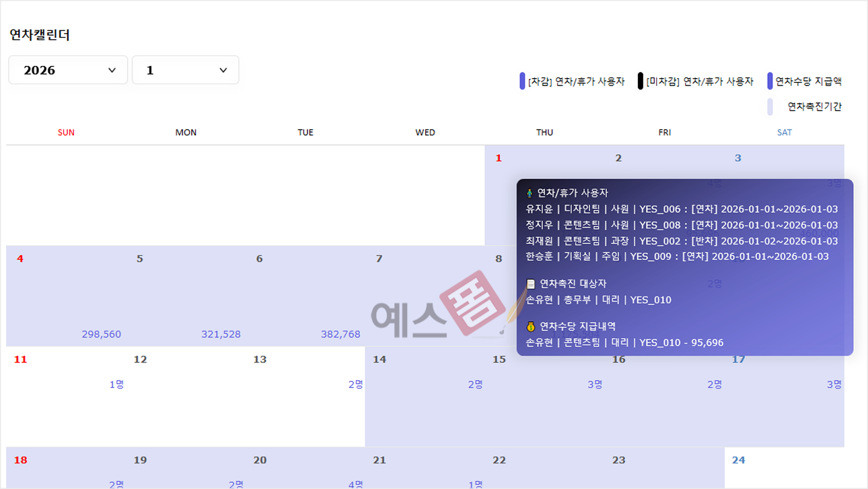Screen dimensions: 868x489
Task: Select date 22 on the calendar
Action: pos(499,460)
